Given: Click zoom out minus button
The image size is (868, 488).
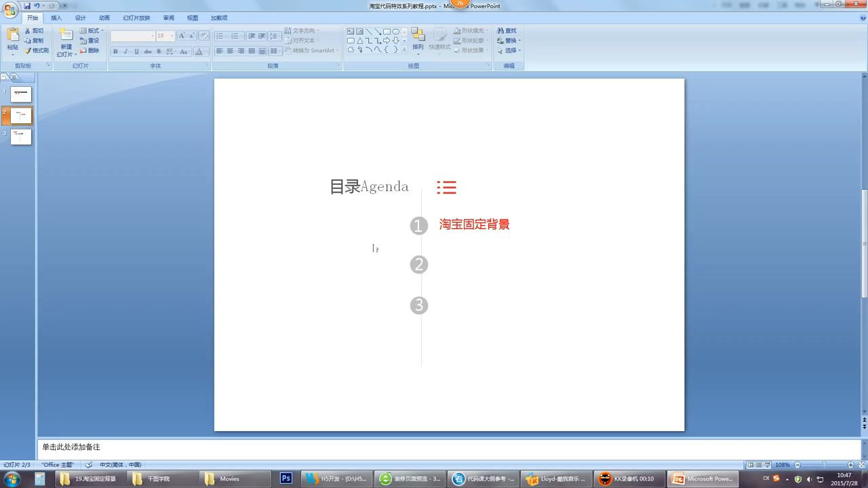Looking at the screenshot, I should point(797,465).
